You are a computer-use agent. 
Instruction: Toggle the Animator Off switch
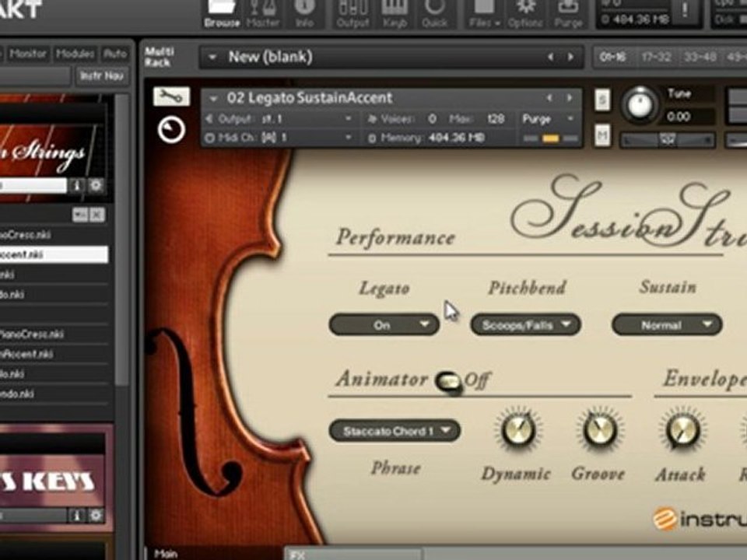(x=449, y=383)
